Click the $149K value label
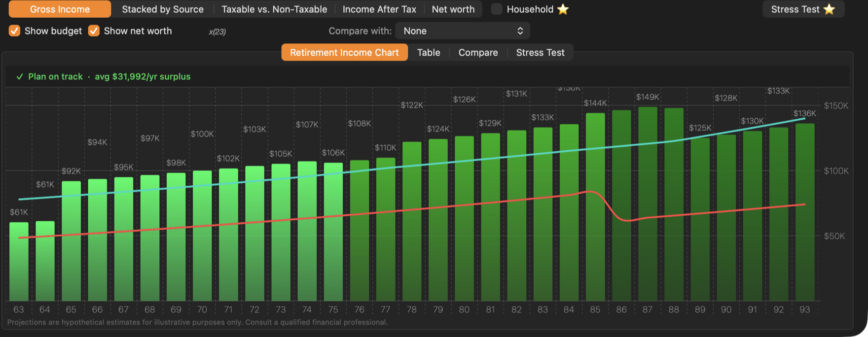The height and width of the screenshot is (337, 868). [648, 97]
